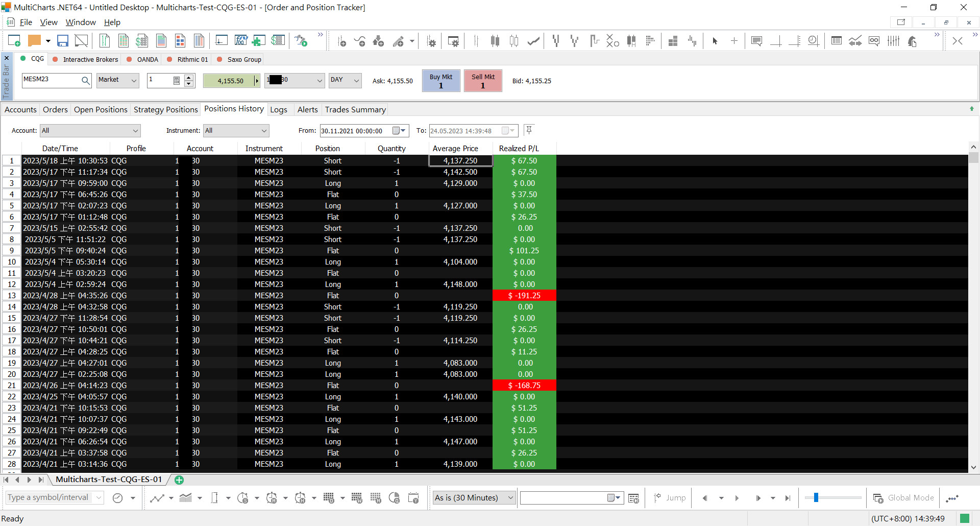Select the Rithmic 01 broker connection

pyautogui.click(x=187, y=59)
